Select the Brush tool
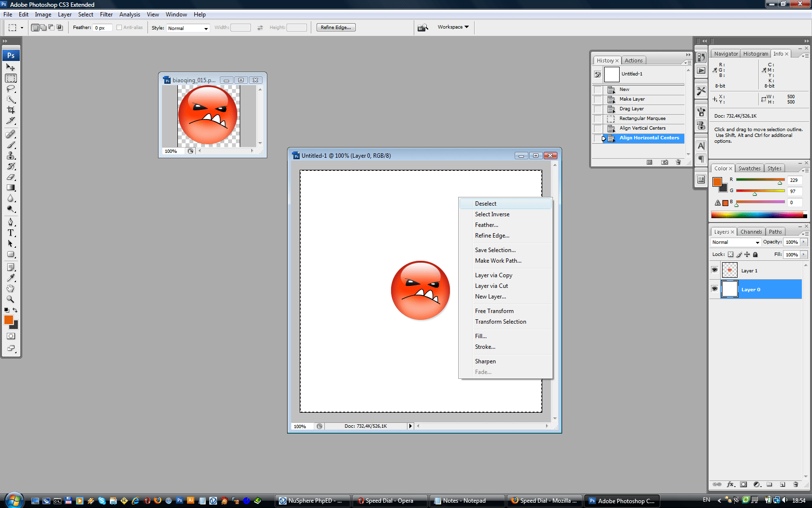Viewport: 812px width, 508px height. (x=11, y=144)
